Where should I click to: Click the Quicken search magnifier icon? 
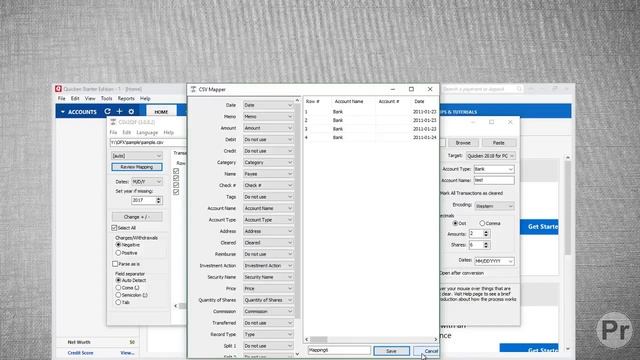tap(519, 89)
